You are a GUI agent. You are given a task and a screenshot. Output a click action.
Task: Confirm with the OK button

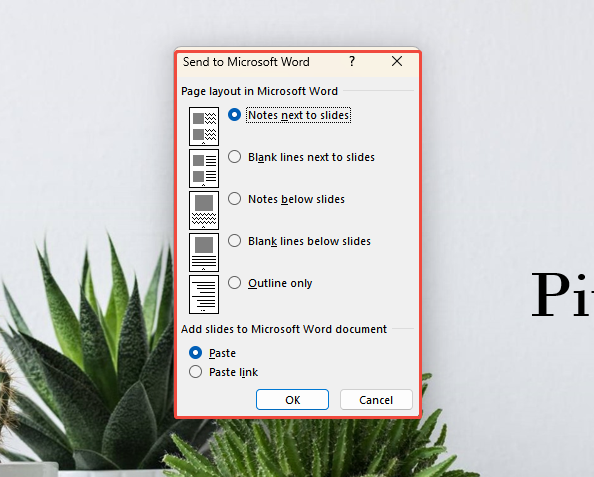[x=292, y=400]
